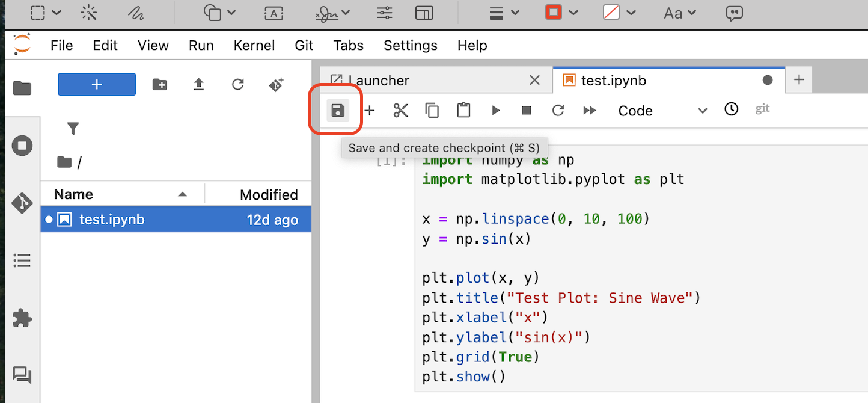Open the Tabs menu
This screenshot has width=868, height=403.
349,45
